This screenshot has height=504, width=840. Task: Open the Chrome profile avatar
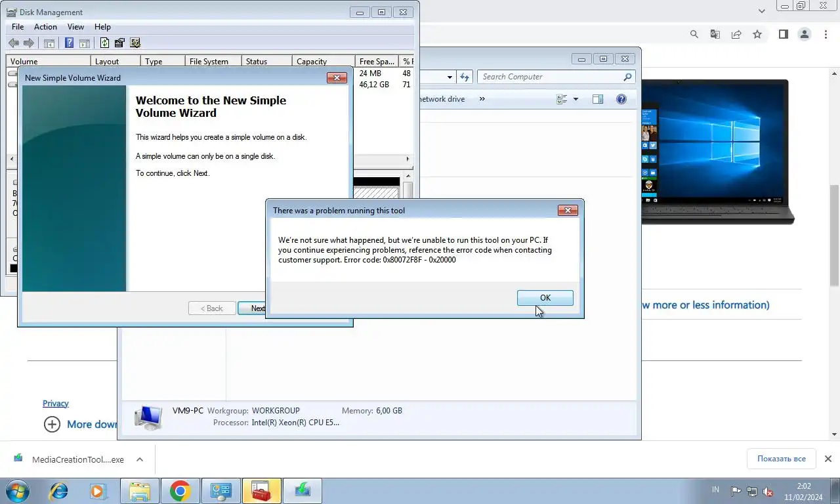pos(805,34)
